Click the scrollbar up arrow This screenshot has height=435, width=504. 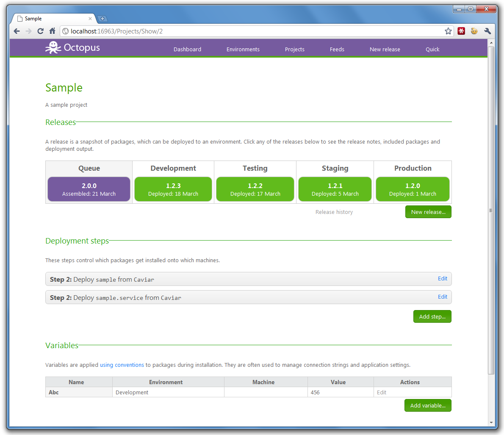click(491, 43)
